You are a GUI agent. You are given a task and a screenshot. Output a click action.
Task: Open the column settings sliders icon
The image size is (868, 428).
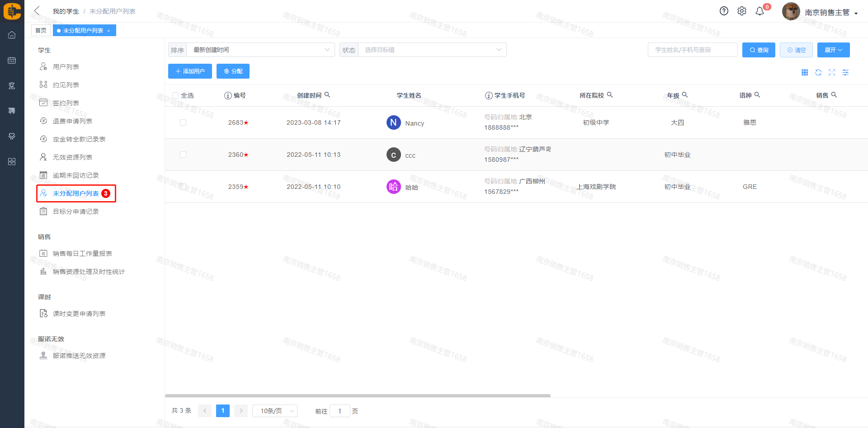[845, 72]
